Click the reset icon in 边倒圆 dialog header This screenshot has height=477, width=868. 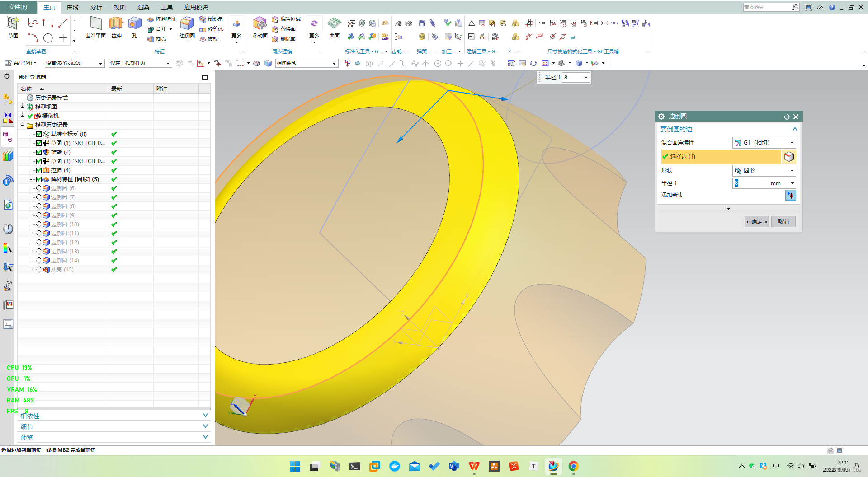pyautogui.click(x=787, y=117)
